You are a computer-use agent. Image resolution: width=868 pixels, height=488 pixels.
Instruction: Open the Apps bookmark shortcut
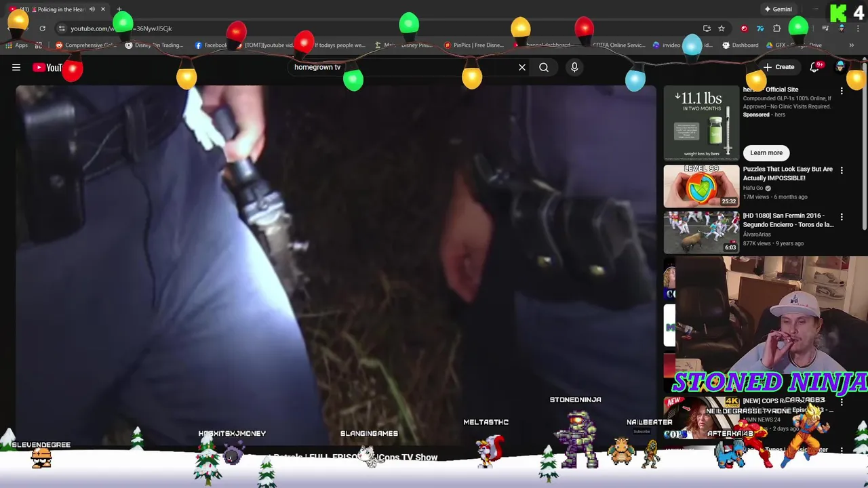click(x=17, y=45)
